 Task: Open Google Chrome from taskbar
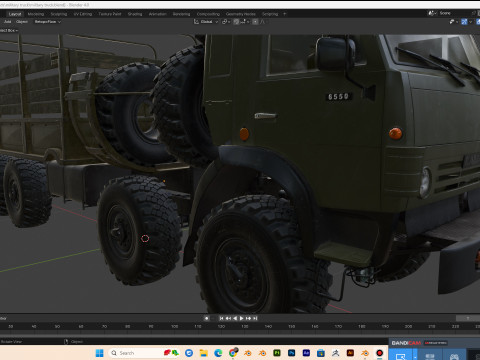tap(233, 353)
